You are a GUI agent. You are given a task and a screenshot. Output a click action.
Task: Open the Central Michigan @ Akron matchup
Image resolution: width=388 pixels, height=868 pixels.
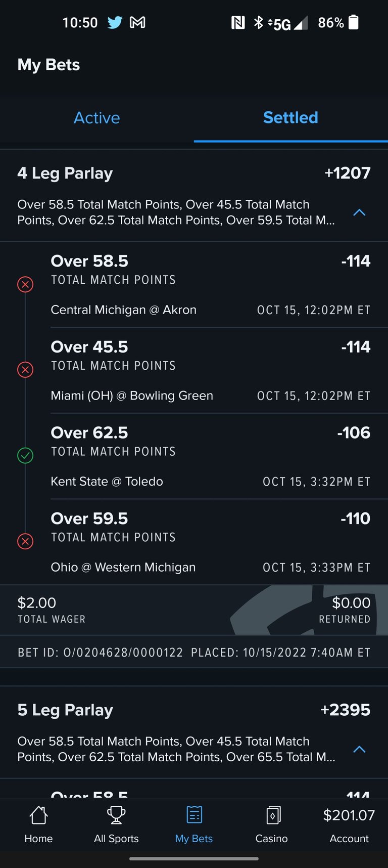click(x=123, y=310)
